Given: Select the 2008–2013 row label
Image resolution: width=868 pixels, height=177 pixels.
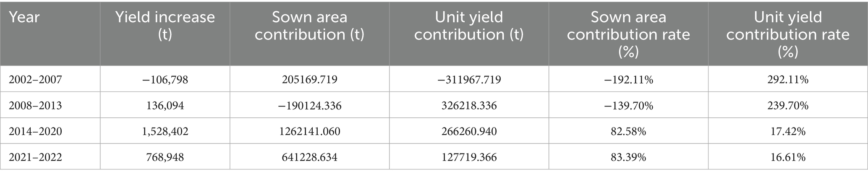Looking at the screenshot, I should tap(35, 105).
